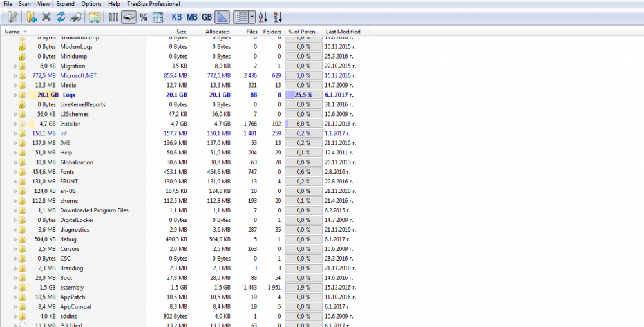This screenshot has width=644, height=327.
Task: Expand the inf folder node
Action: [15, 133]
